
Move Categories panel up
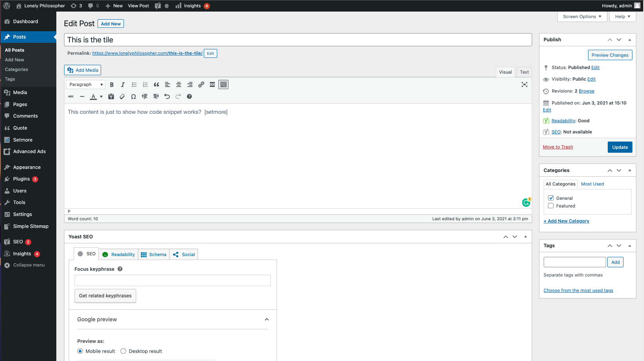(610, 170)
